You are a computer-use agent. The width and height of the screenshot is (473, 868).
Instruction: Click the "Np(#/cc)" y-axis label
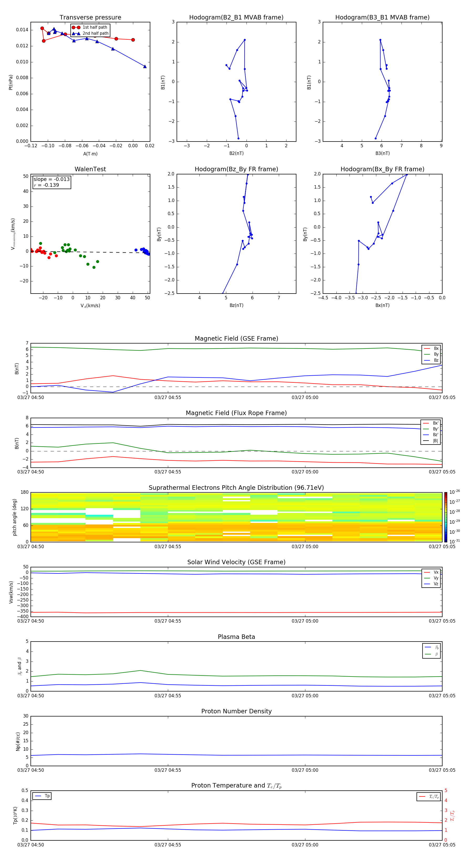(18, 741)
